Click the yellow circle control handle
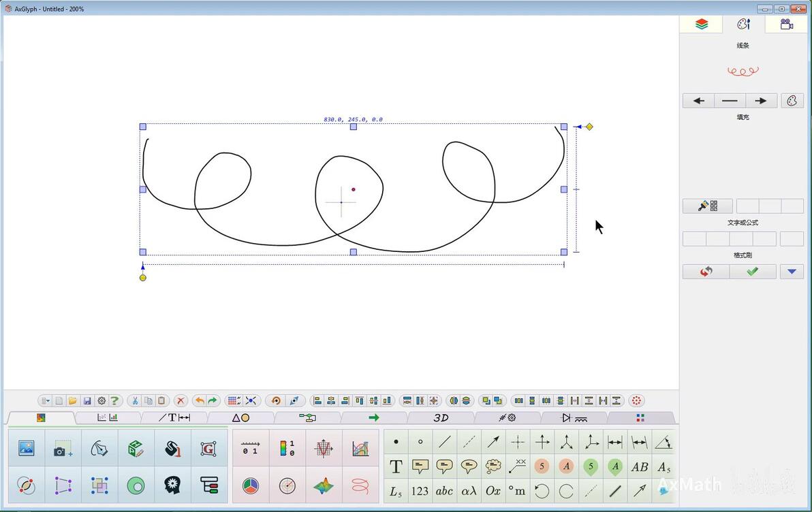This screenshot has width=812, height=512. [x=143, y=278]
